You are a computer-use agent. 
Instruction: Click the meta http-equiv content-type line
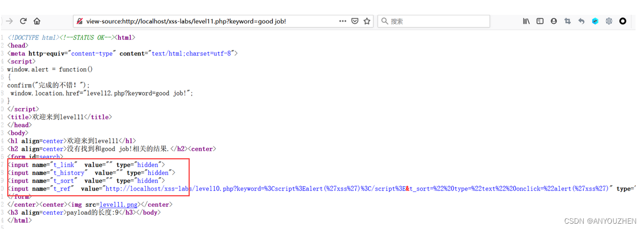(122, 53)
